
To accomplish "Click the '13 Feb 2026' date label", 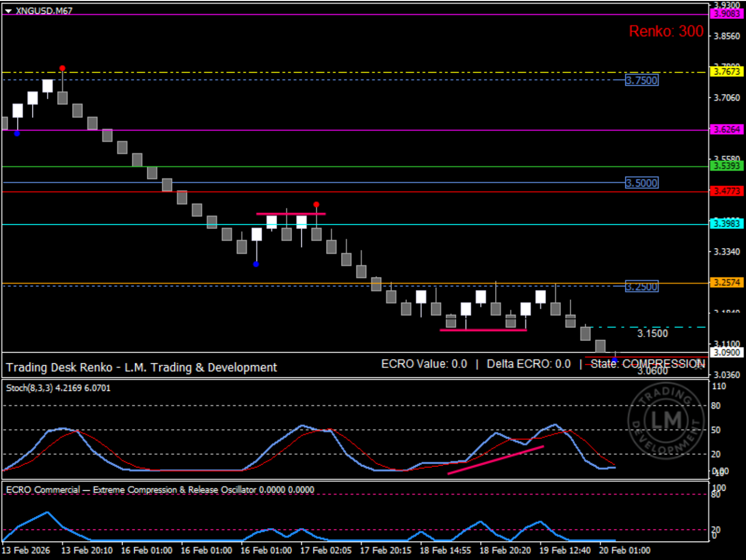I will (x=26, y=550).
